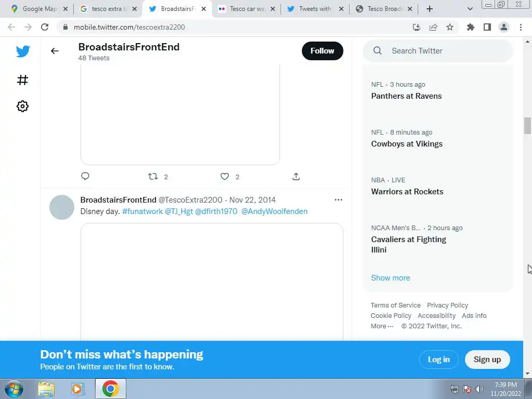Open Action Center flag tray icon
Screen dimensions: 532x399
click(x=467, y=389)
